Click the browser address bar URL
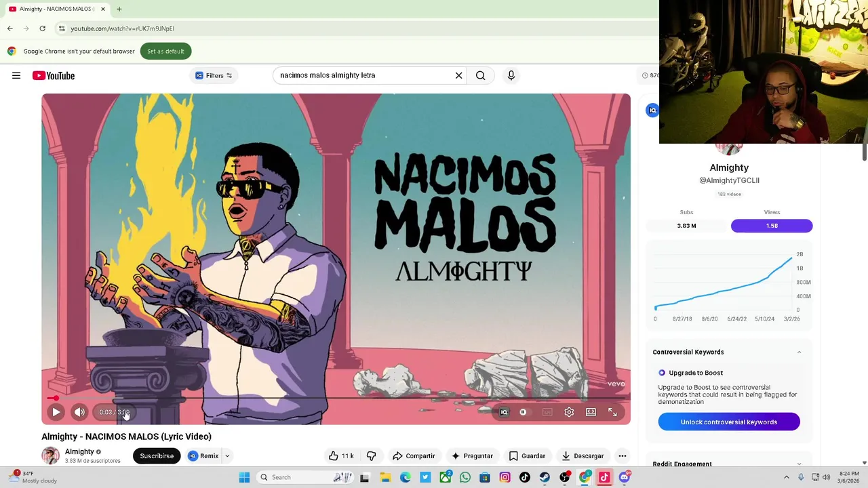Viewport: 868px width, 488px height. [122, 28]
